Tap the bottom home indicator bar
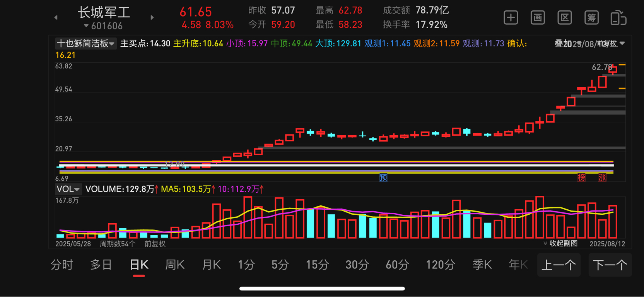Image resolution: width=644 pixels, height=297 pixels. tap(322, 289)
